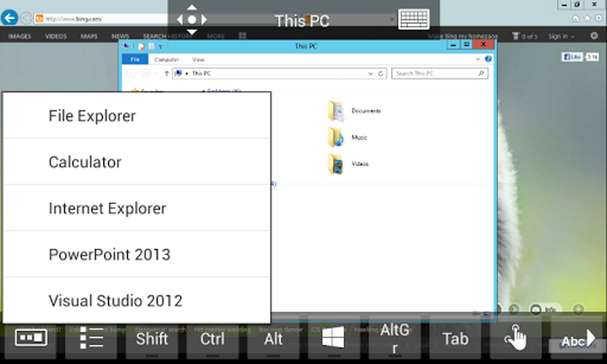The image size is (607, 364).
Task: Open the File tab in This PC
Action: pos(134,59)
